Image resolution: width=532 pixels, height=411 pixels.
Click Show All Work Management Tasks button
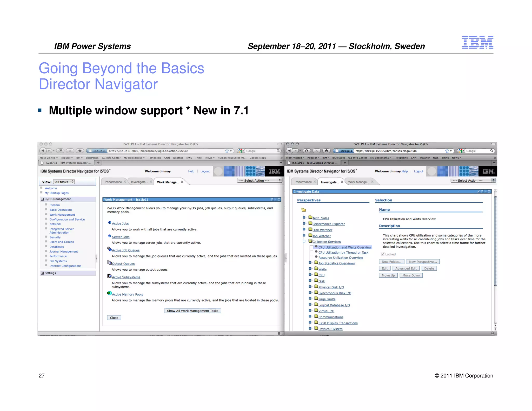tap(192, 311)
